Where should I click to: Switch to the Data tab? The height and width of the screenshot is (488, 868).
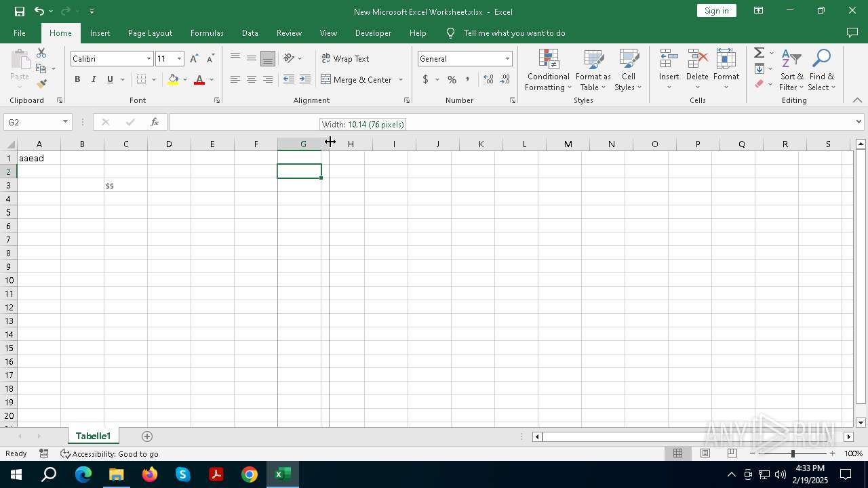click(x=250, y=33)
